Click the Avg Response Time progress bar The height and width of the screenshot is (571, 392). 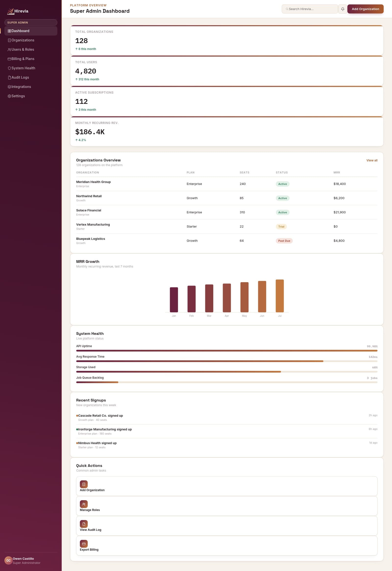point(227,361)
